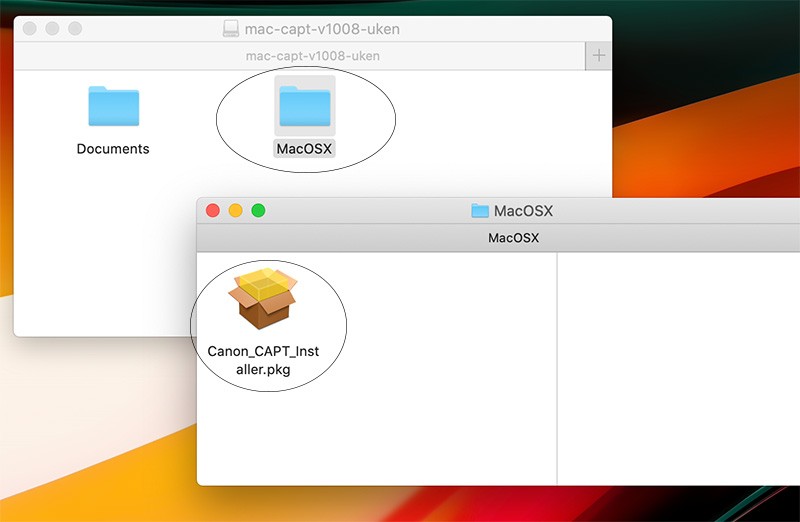This screenshot has width=800, height=522.
Task: Click the disk icon in mac-capt-v1008-uken title bar
Action: (231, 29)
